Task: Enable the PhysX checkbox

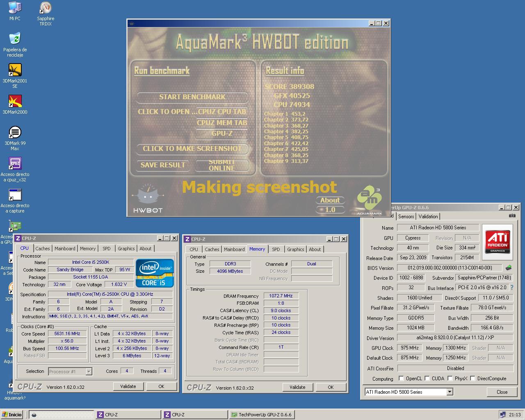Action: (450, 379)
